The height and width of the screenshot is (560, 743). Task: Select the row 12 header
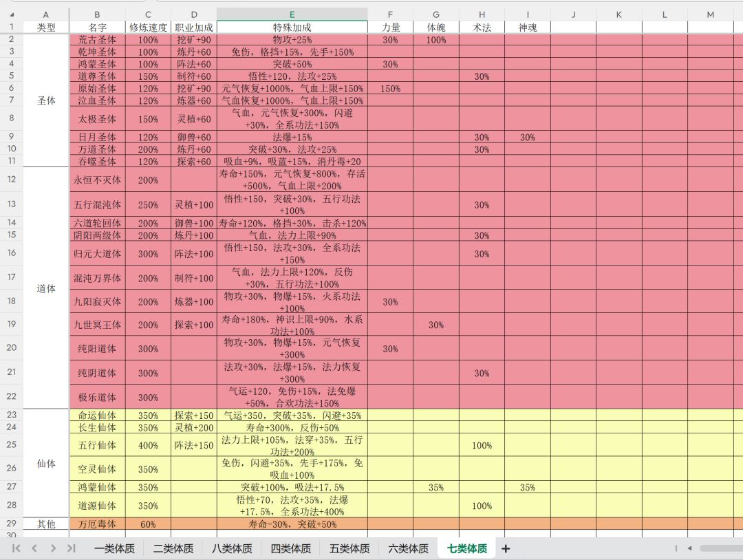[12, 179]
